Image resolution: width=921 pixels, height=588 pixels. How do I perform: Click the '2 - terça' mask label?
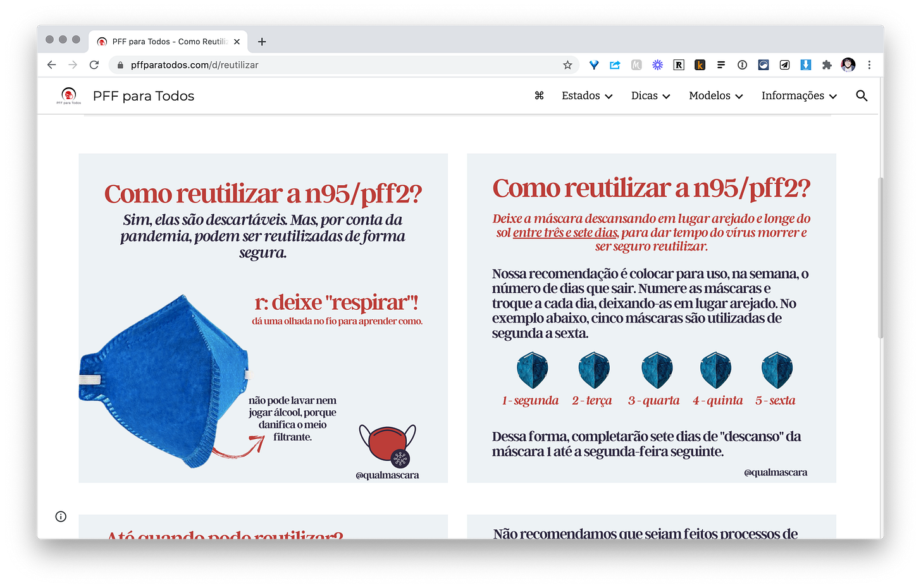pyautogui.click(x=592, y=400)
